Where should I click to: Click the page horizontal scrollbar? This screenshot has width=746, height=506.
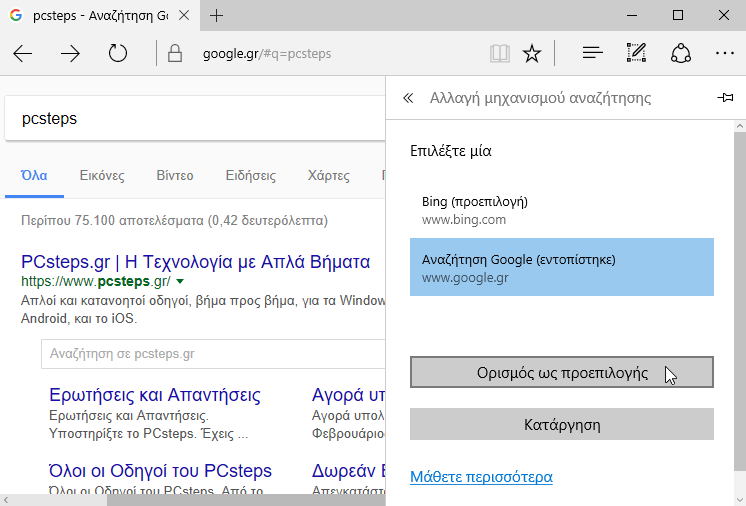246,500
